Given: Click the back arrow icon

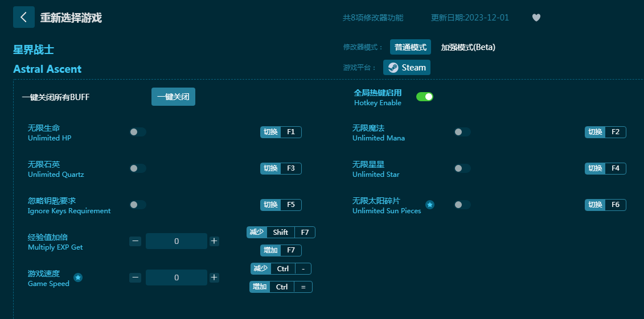Looking at the screenshot, I should tap(23, 17).
